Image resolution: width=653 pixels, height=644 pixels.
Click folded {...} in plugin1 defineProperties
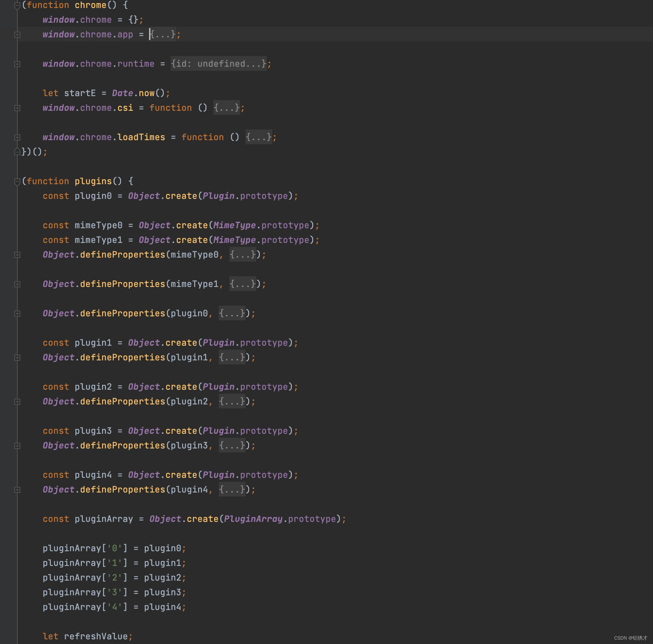click(x=232, y=357)
